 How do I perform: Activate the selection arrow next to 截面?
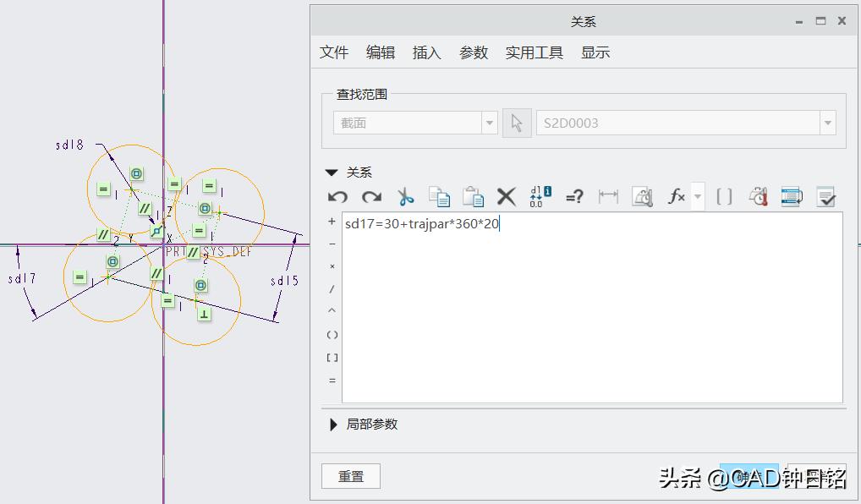click(516, 122)
